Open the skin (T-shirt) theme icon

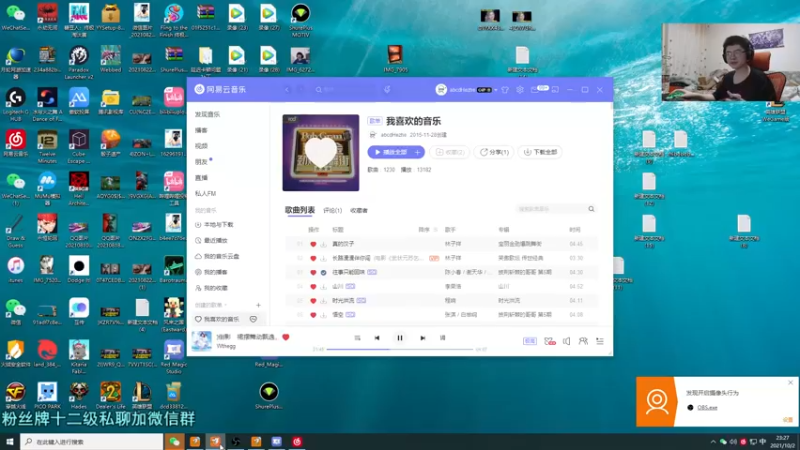coord(505,90)
